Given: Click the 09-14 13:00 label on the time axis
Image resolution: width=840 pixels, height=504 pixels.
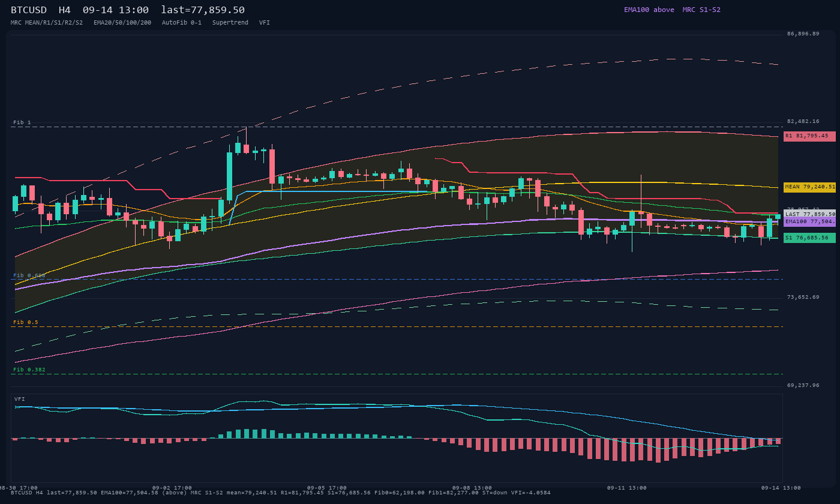Looking at the screenshot, I should pyautogui.click(x=781, y=488).
